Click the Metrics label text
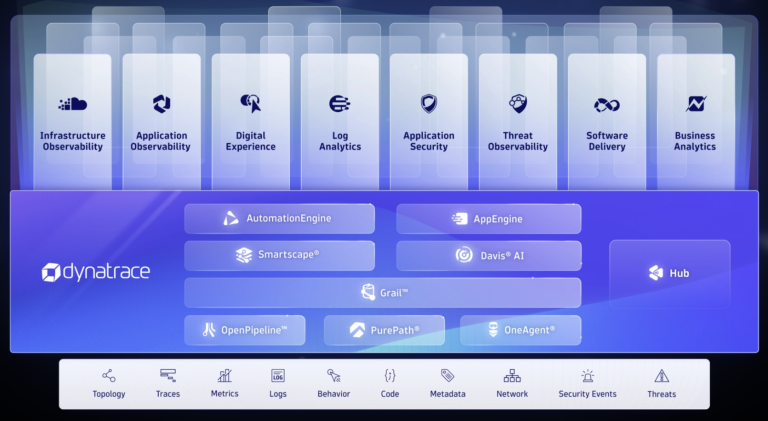 tap(224, 394)
